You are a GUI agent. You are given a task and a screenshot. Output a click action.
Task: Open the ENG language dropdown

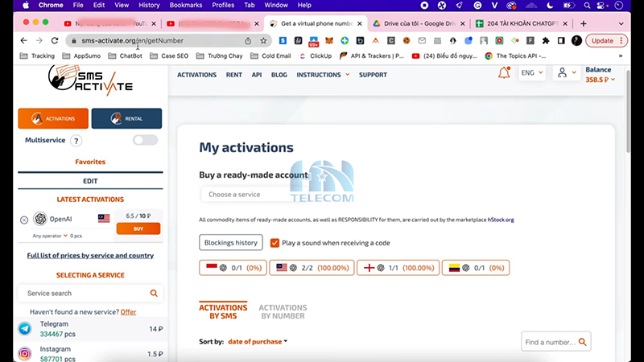(531, 73)
